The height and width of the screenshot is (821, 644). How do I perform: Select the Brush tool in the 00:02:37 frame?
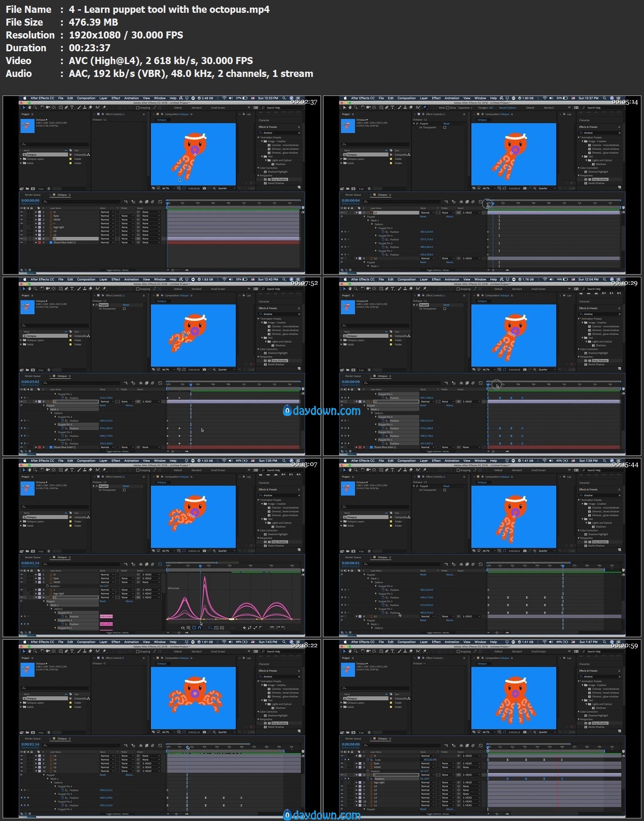click(x=79, y=107)
